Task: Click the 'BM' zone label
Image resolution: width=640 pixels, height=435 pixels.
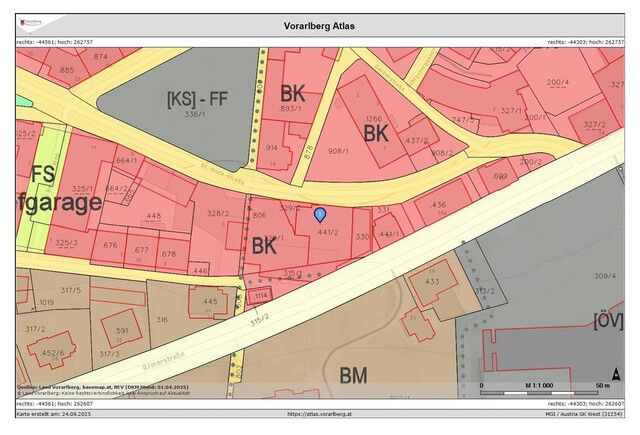Action: coord(353,375)
